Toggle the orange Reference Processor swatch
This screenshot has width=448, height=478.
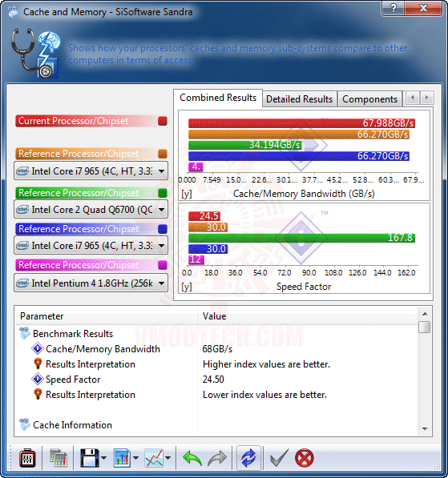163,154
